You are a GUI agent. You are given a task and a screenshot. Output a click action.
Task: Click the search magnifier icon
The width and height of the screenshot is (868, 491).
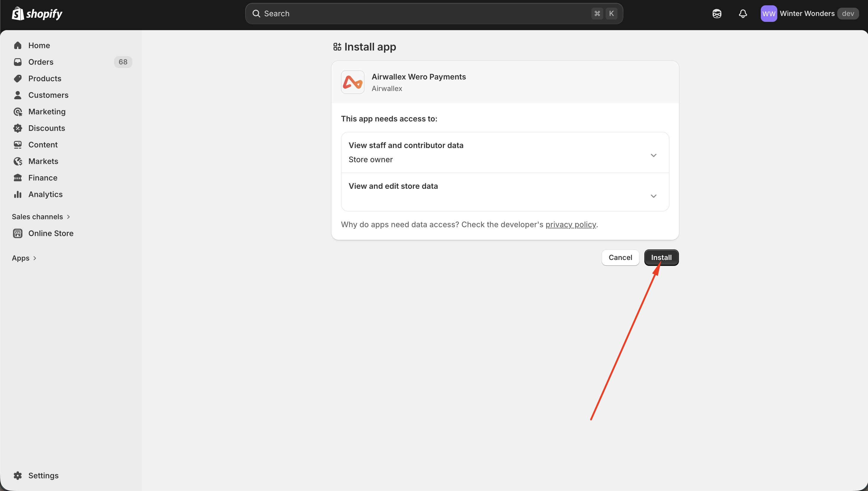(x=256, y=14)
